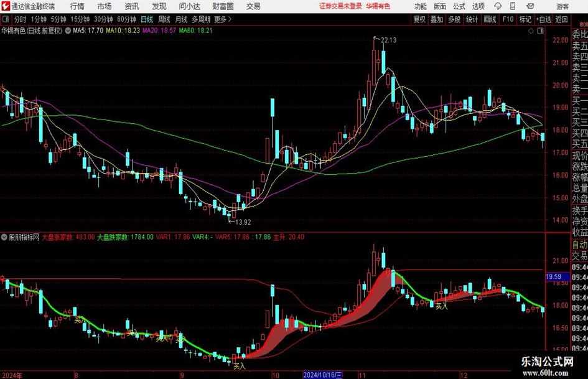Viewport: 588px width, 379px height.
Task: Click the 游客 user account label
Action: [x=562, y=6]
